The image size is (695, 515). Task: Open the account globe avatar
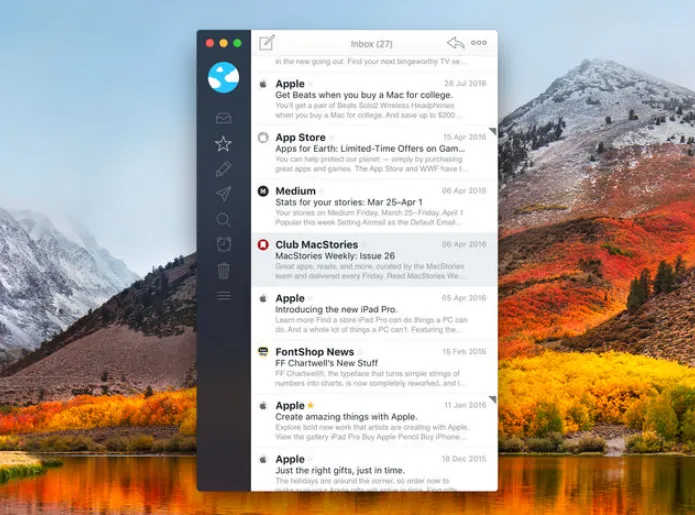223,78
